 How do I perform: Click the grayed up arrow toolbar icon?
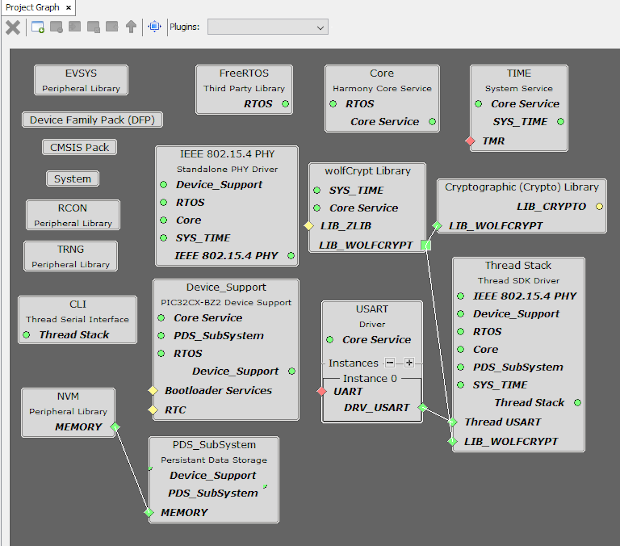click(x=131, y=27)
